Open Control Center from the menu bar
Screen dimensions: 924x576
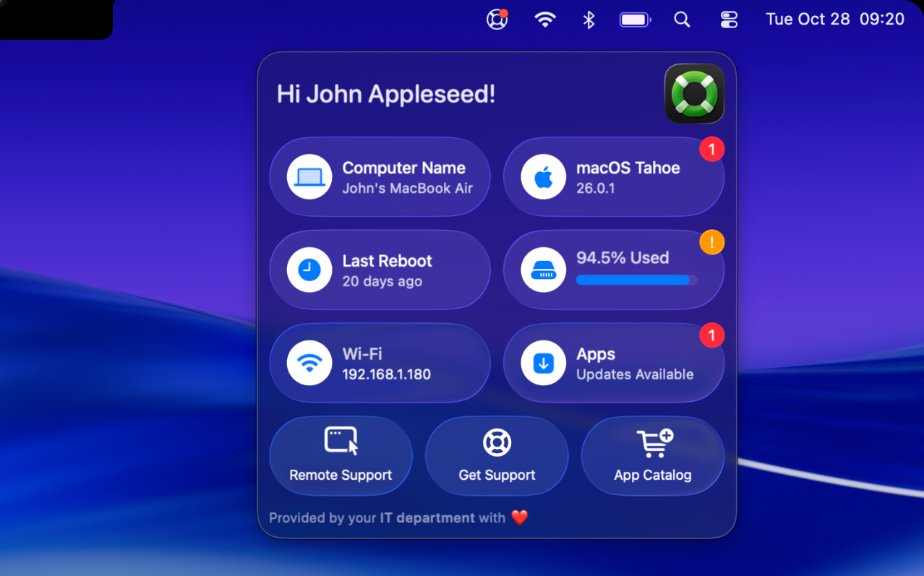tap(729, 20)
